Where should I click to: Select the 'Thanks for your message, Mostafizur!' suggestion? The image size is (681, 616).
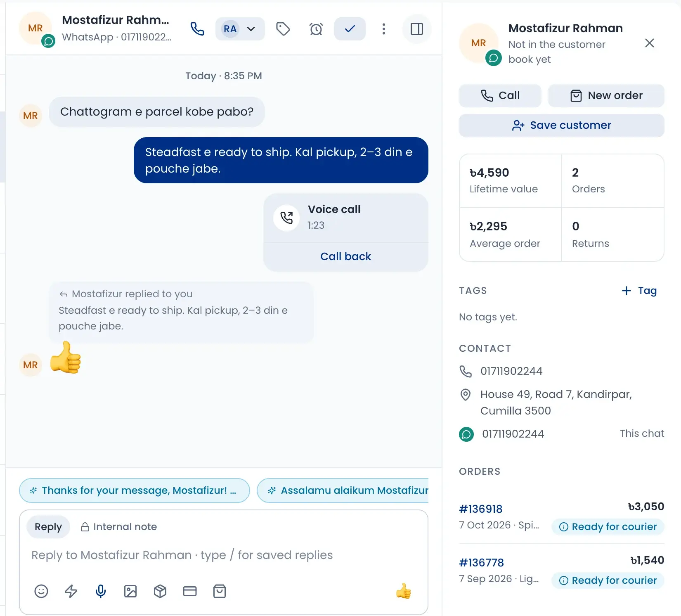pos(135,490)
